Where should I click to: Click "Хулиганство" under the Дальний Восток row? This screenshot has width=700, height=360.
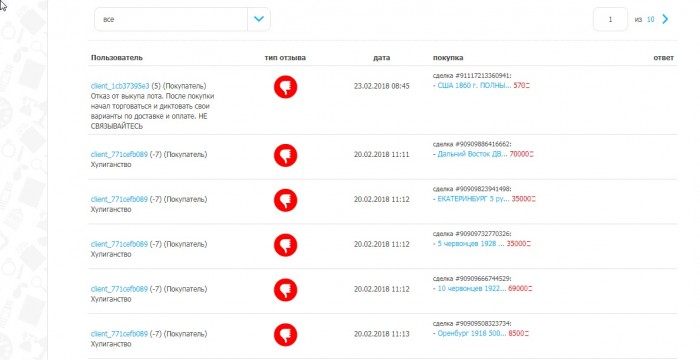point(111,164)
